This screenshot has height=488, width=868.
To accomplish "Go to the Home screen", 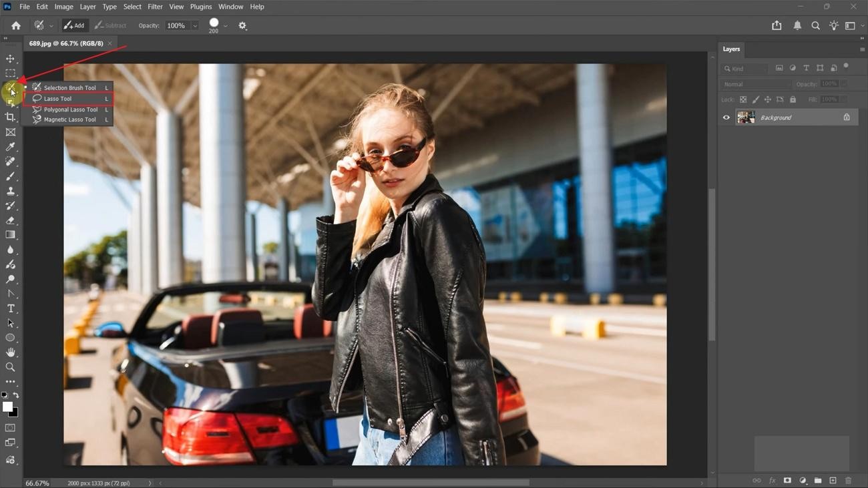I will click(16, 25).
